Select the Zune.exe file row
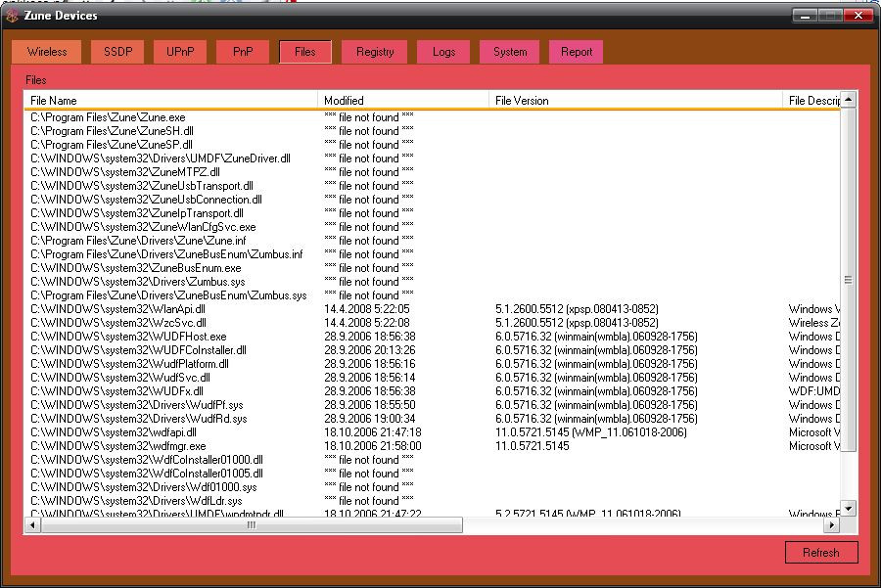 click(108, 117)
